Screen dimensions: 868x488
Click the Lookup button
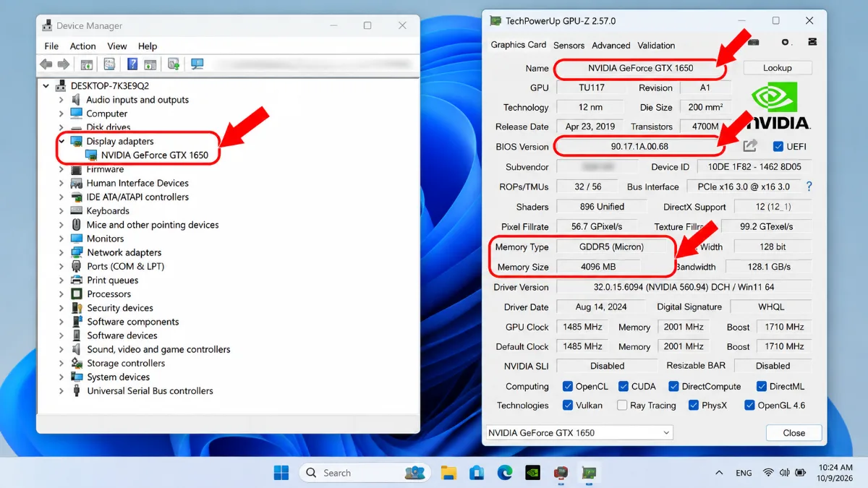pos(778,68)
